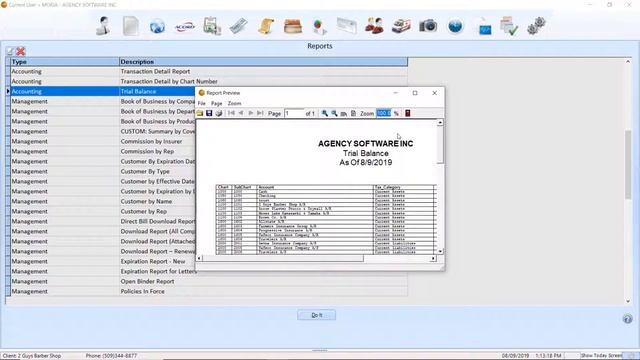Click the windows with green checkmark icon
The image size is (640, 360).
[x=509, y=26]
